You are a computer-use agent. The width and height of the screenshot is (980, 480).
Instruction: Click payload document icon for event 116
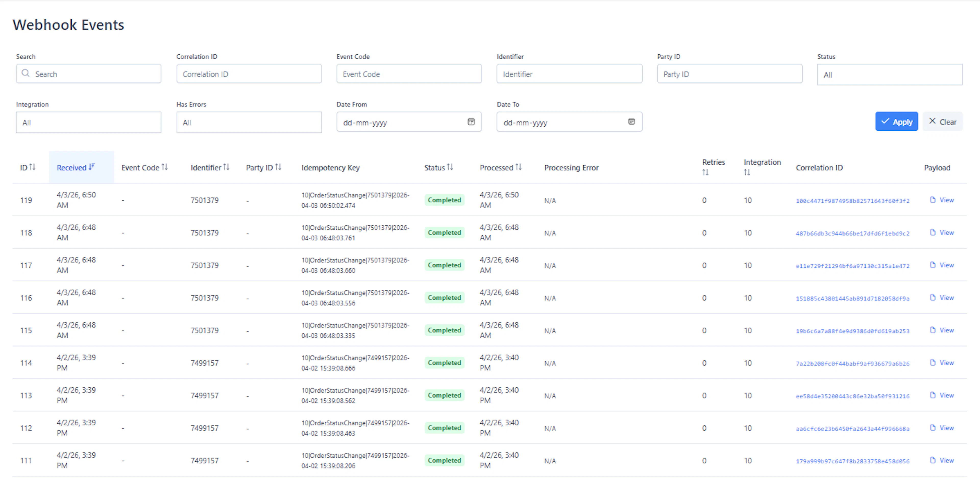click(933, 298)
